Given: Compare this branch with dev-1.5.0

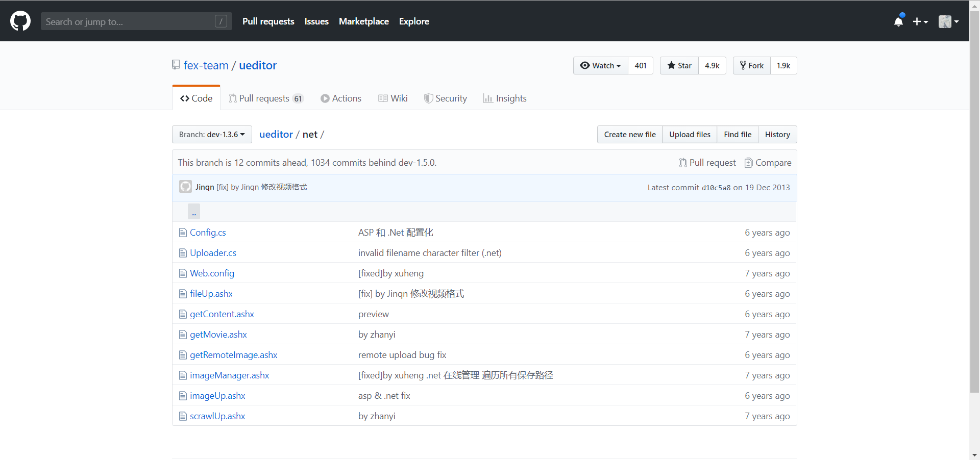Looking at the screenshot, I should point(768,163).
